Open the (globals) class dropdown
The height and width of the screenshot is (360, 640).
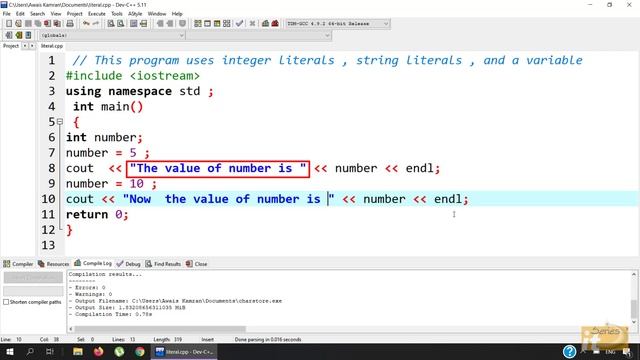(x=112, y=36)
